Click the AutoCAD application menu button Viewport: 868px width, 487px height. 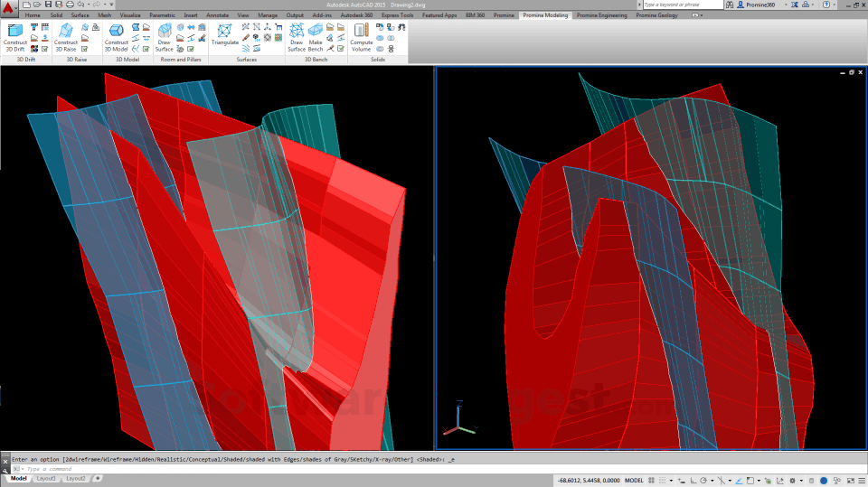(x=8, y=9)
